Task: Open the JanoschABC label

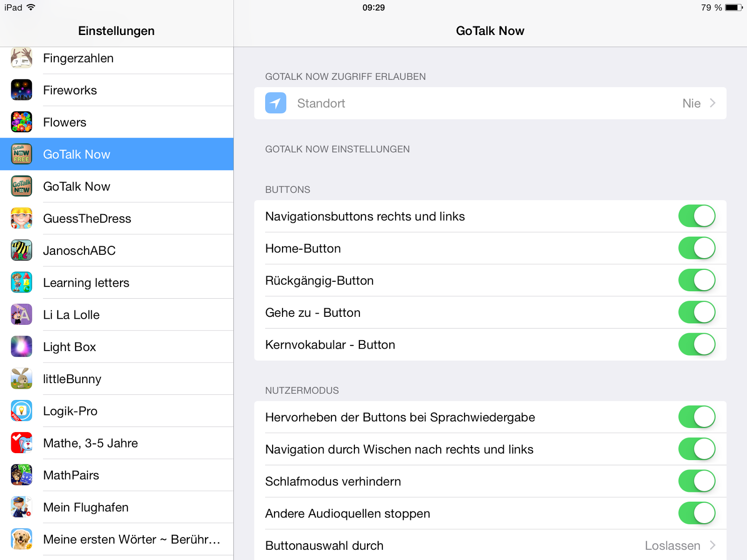Action: click(x=79, y=251)
